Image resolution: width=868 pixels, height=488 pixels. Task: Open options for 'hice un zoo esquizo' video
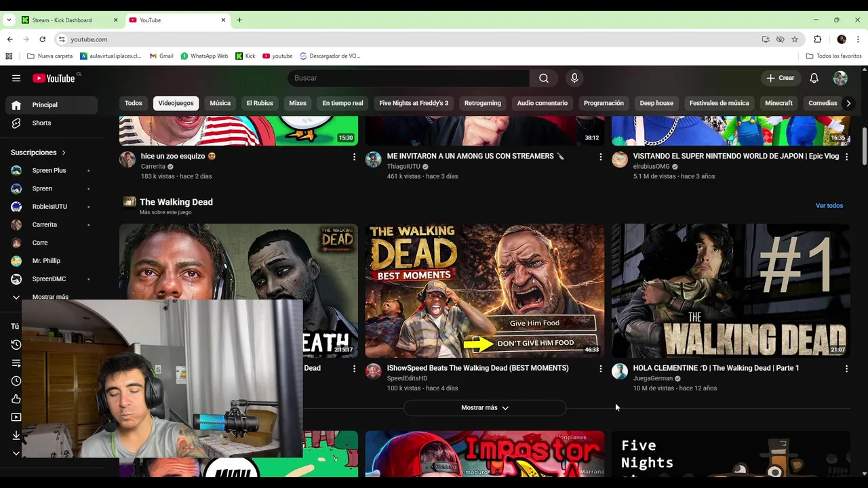click(354, 157)
